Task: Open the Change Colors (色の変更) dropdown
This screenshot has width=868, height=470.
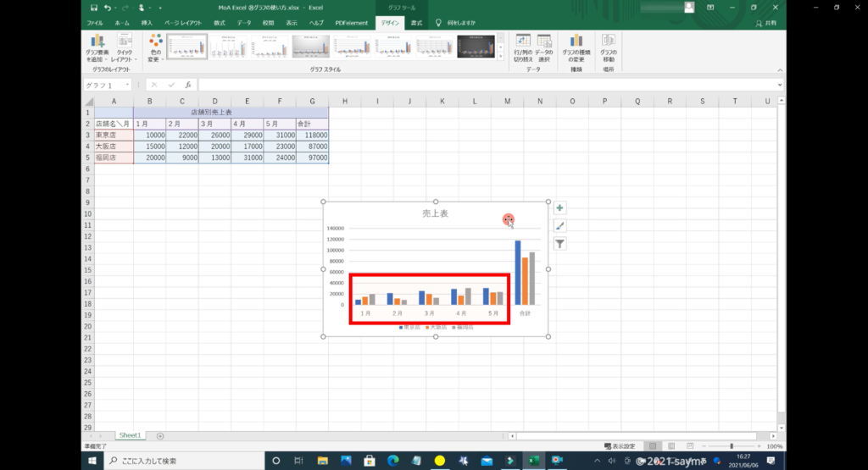Action: [x=155, y=49]
